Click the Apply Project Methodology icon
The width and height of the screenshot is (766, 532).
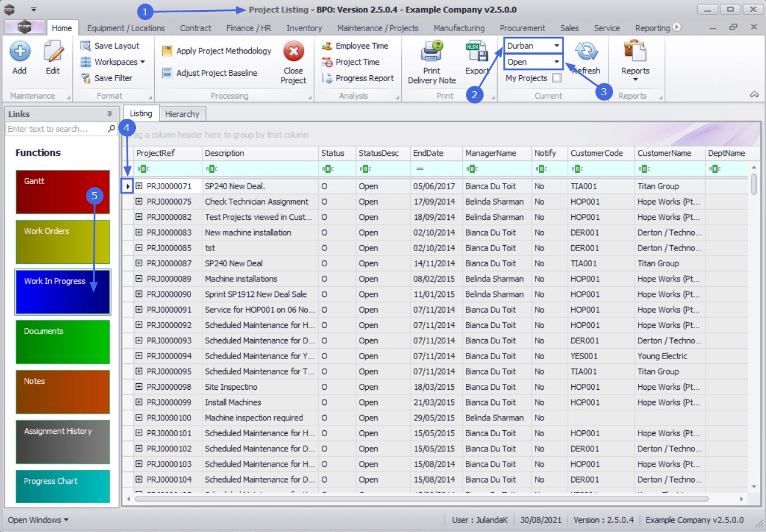click(167, 51)
